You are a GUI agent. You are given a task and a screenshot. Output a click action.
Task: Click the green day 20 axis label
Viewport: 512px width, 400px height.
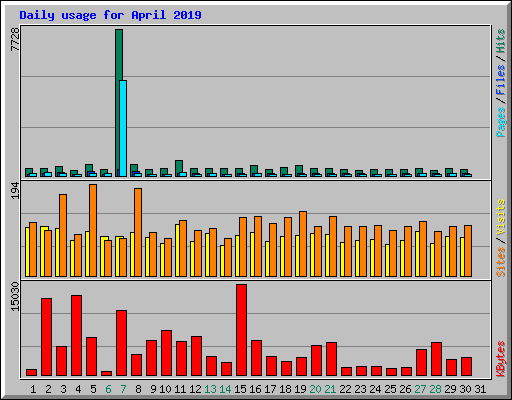[x=315, y=389]
